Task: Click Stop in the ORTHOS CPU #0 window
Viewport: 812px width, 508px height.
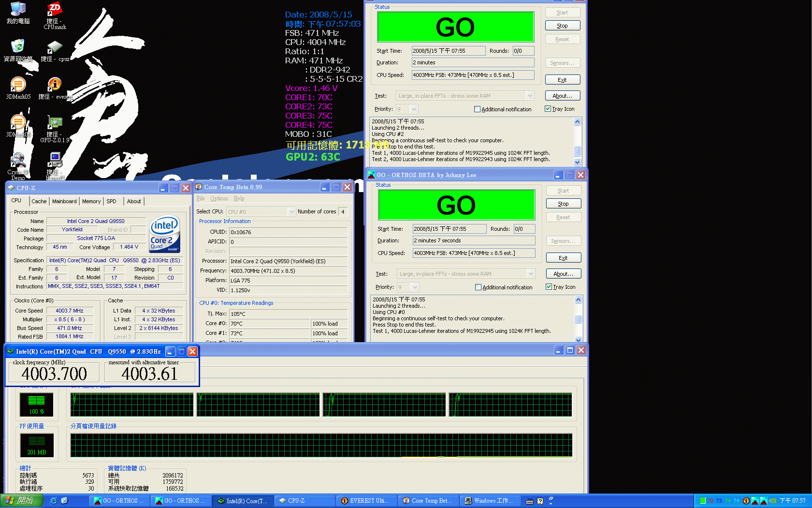Action: [x=564, y=204]
